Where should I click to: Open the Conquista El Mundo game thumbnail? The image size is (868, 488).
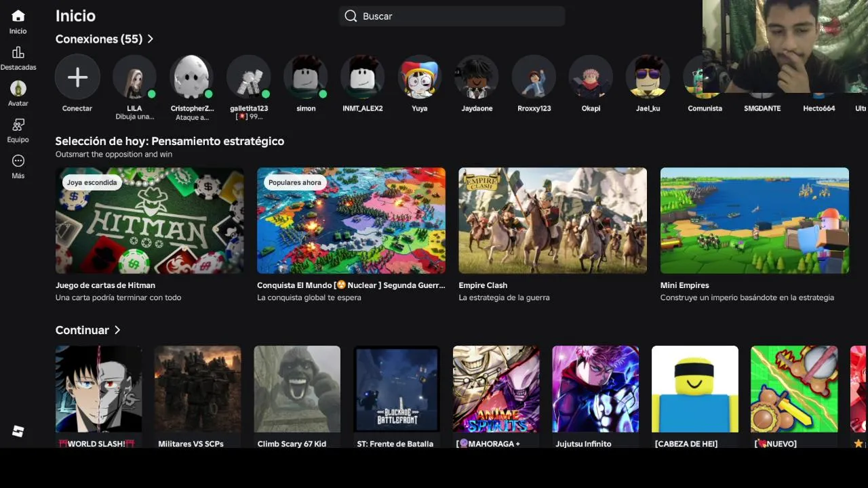pos(351,220)
